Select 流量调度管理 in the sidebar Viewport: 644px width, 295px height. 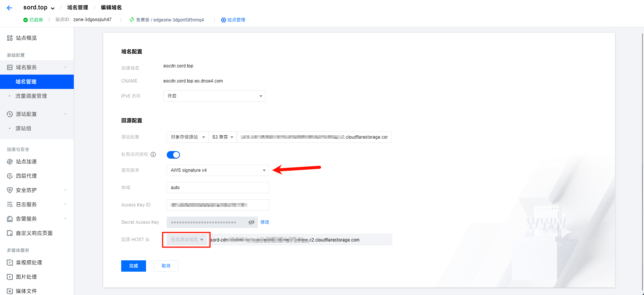31,96
